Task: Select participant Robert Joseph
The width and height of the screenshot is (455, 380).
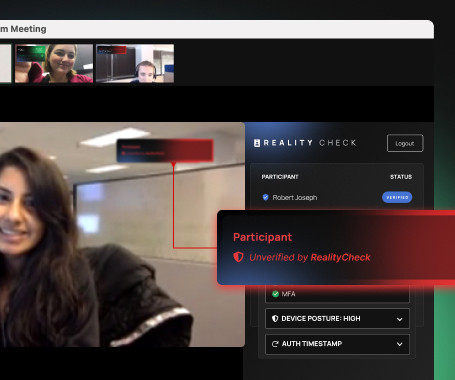Action: (x=295, y=198)
